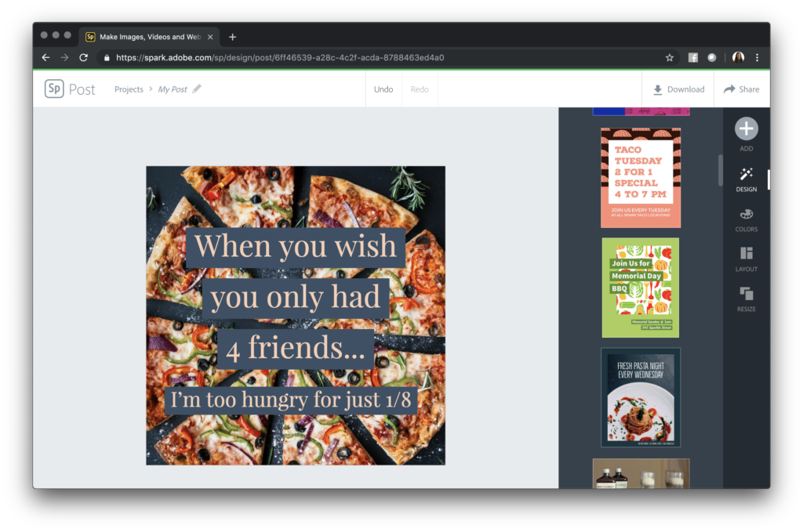Viewport: 803px width, 532px height.
Task: Choose the Memorial Day BBQ template
Action: tap(641, 288)
